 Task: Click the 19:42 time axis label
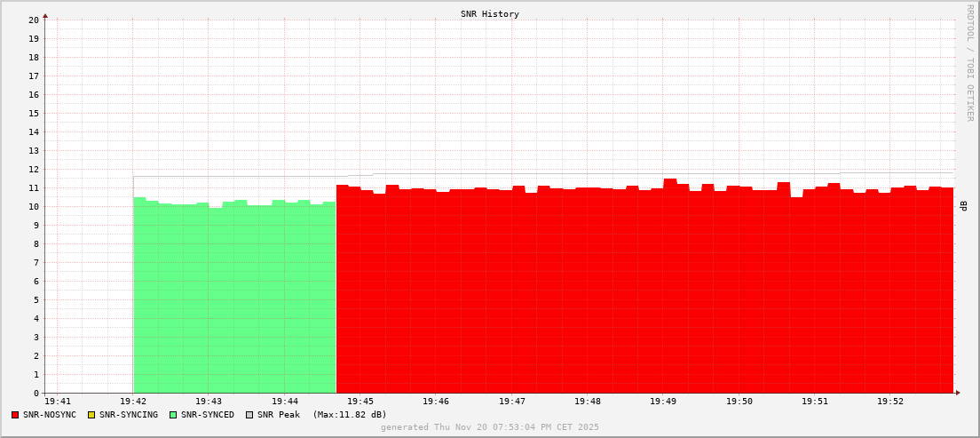click(133, 402)
